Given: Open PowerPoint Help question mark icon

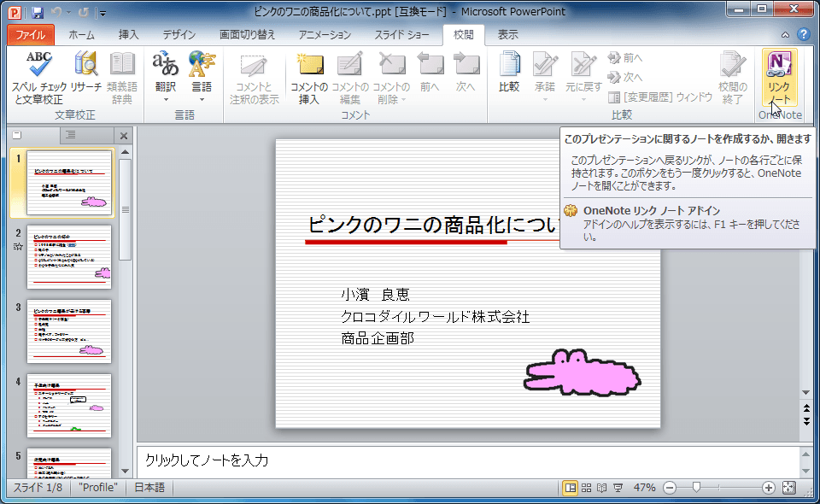Looking at the screenshot, I should (804, 34).
